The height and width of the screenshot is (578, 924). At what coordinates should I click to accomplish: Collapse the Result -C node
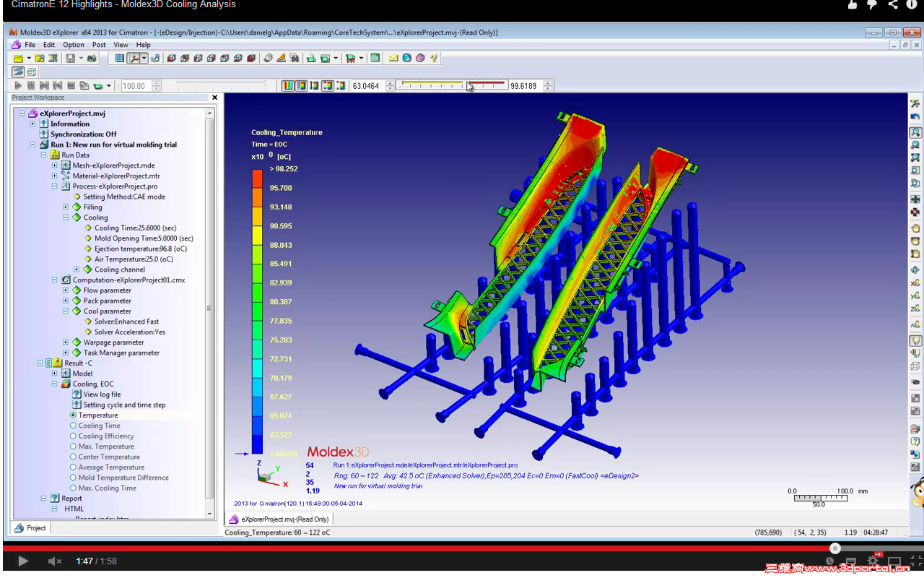40,363
